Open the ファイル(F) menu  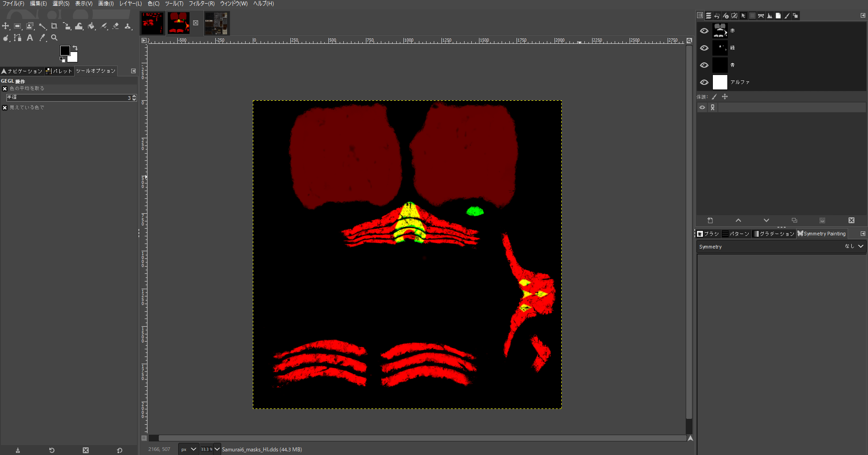(14, 4)
